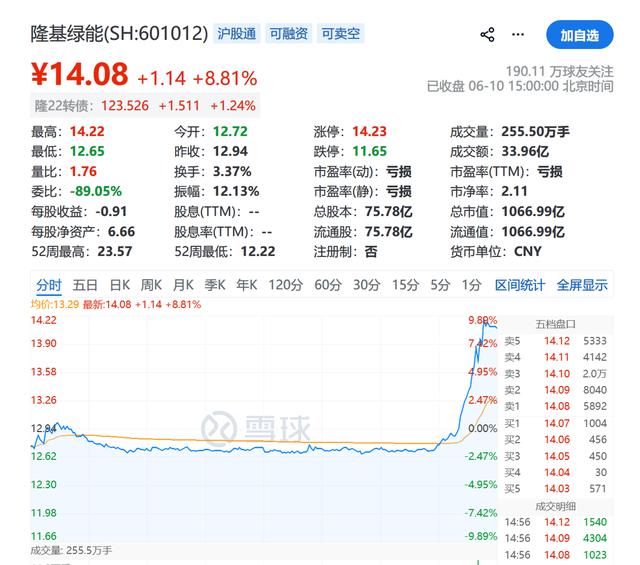The image size is (640, 565).
Task: Click the 加自选 button
Action: [580, 35]
